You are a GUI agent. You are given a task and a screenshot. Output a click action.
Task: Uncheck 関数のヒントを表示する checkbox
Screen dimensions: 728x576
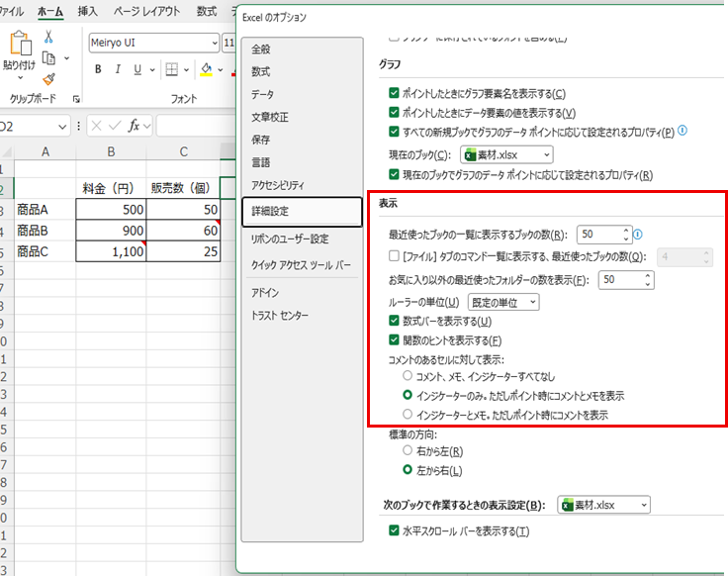pyautogui.click(x=395, y=339)
